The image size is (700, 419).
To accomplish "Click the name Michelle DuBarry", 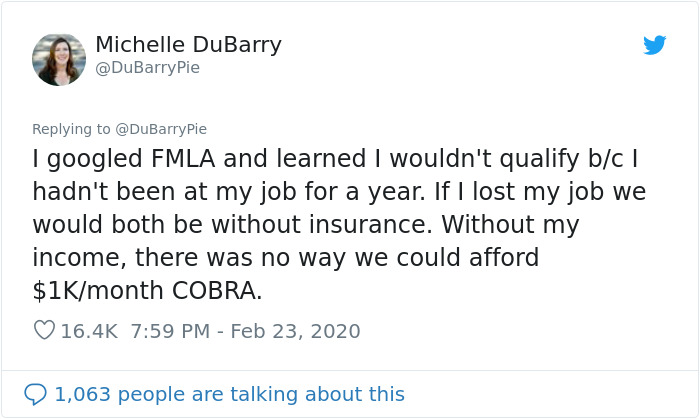I will pos(188,45).
